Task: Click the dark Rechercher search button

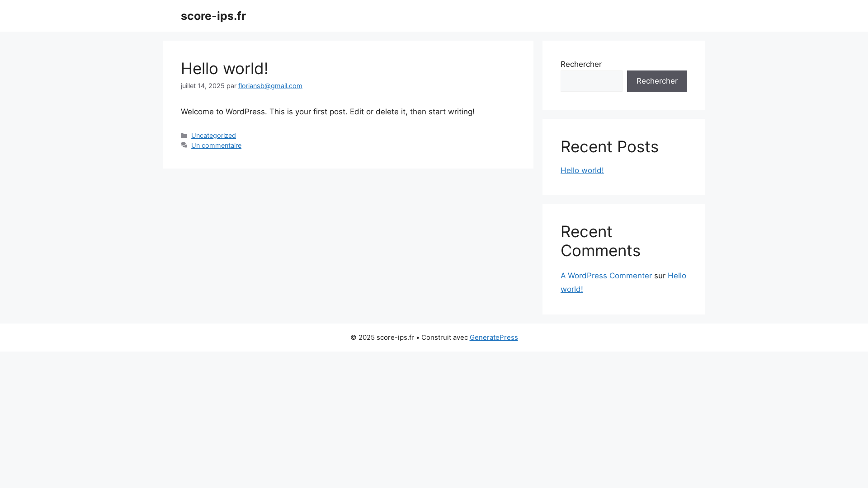Action: pos(657,81)
